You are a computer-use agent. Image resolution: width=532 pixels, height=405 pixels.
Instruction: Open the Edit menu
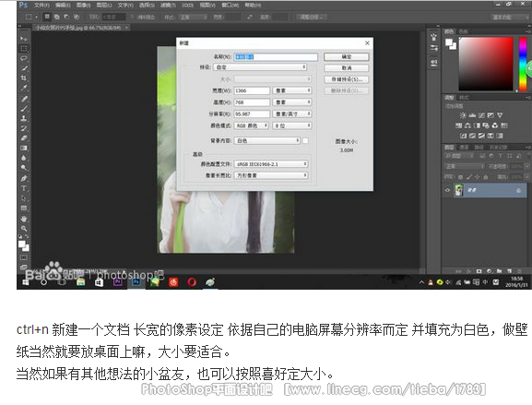63,6
